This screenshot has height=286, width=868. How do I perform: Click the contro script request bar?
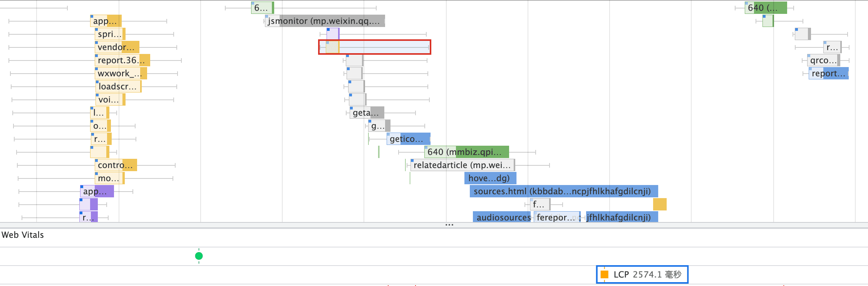116,165
